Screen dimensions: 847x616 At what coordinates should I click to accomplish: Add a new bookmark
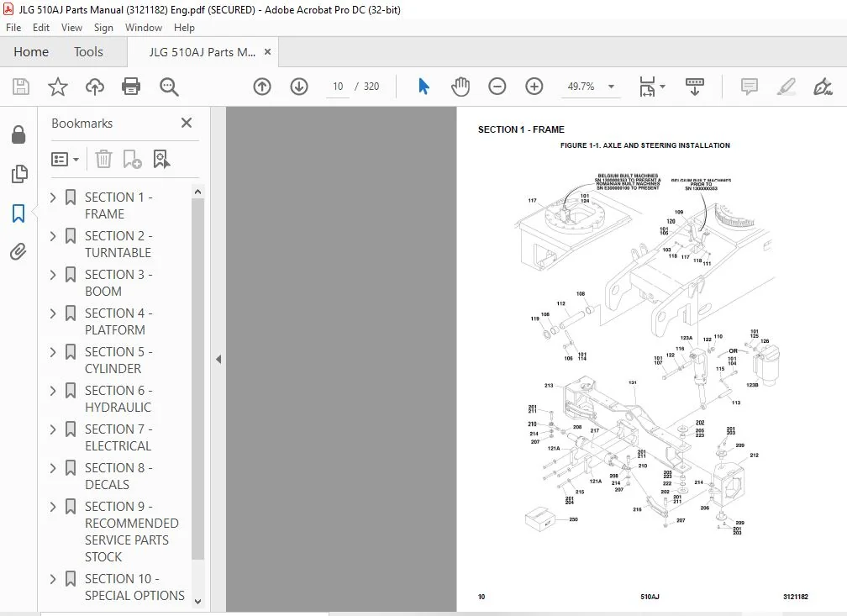click(132, 159)
